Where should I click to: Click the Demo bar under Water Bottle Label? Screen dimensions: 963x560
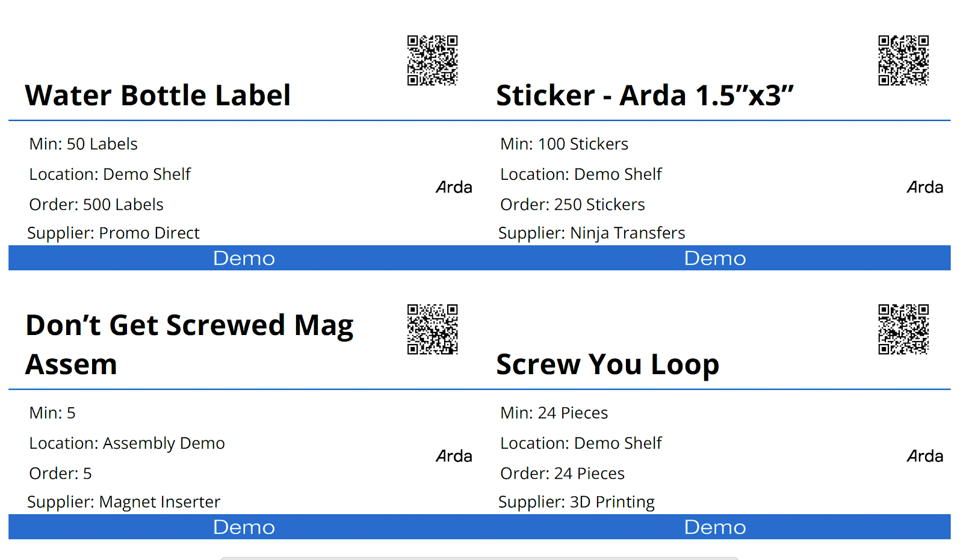244,258
